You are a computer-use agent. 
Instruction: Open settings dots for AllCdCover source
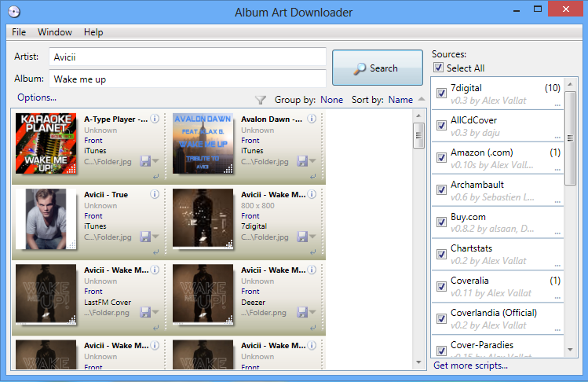(557, 138)
